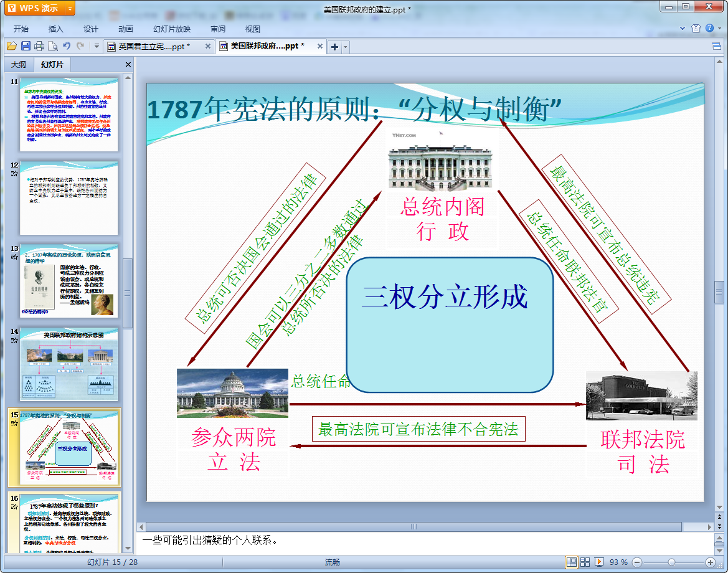Zoom in with plus button
This screenshot has width=728, height=573.
(710, 562)
